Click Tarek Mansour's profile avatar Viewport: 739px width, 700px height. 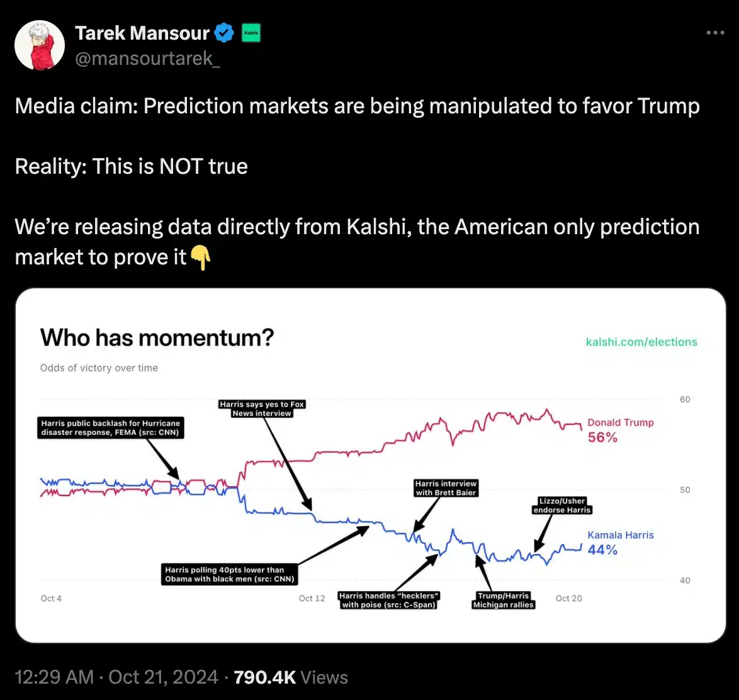(x=40, y=45)
